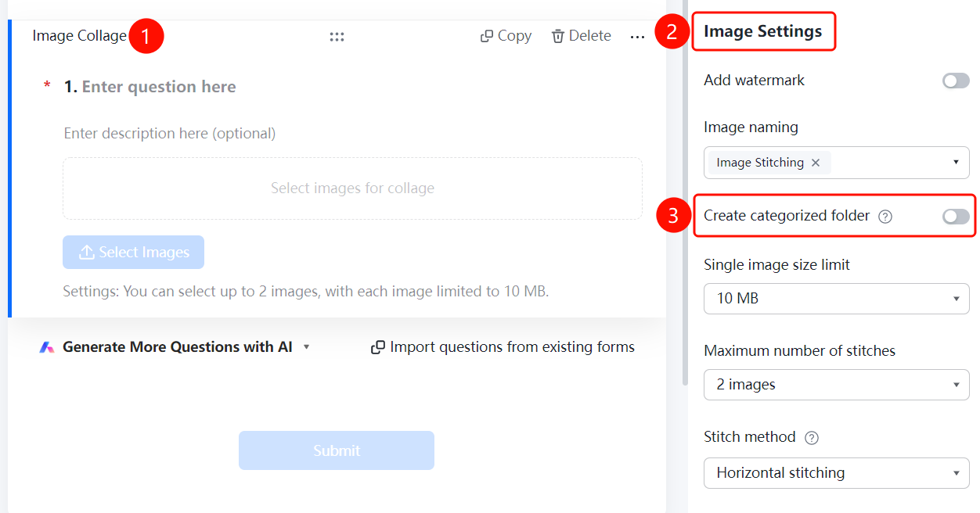
Task: Click the Enter question here title field
Action: point(159,87)
